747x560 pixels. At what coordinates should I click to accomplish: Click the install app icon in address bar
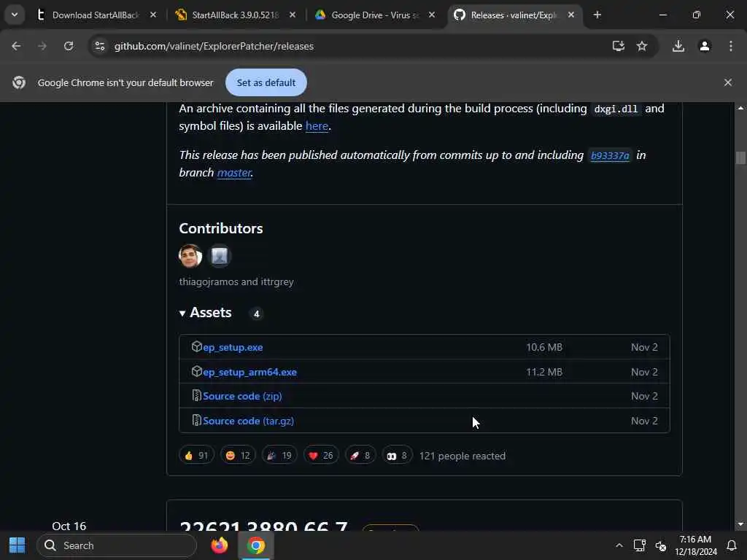[619, 46]
